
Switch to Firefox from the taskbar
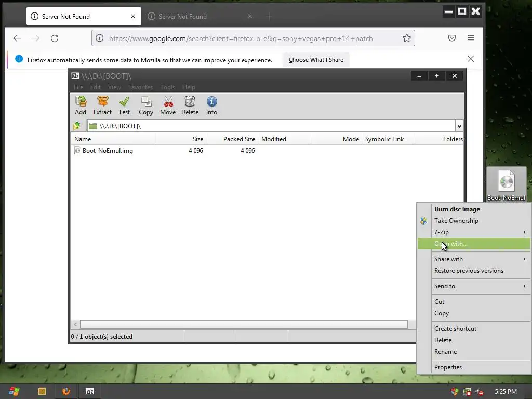tap(66, 391)
